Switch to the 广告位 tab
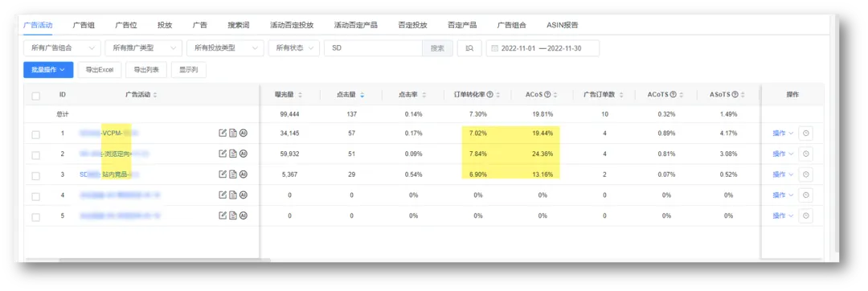Viewport: 868px width, 291px height. coord(126,25)
